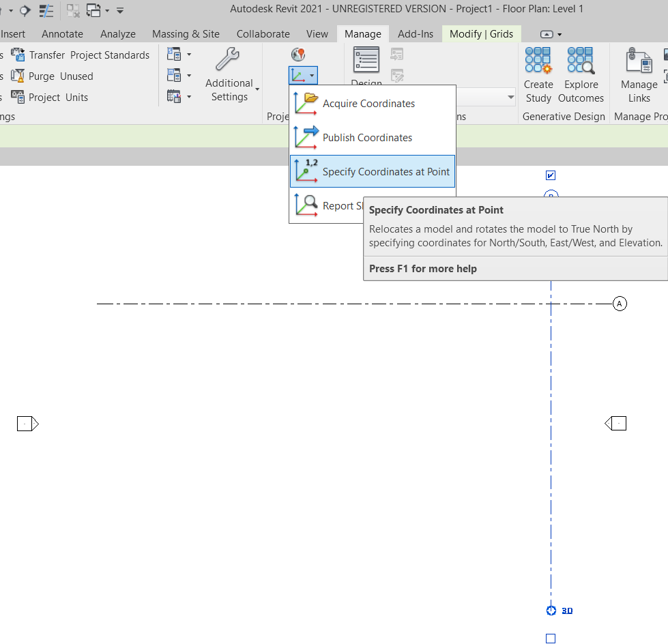
Task: Customize Quick Access Toolbar arrow
Action: (x=120, y=11)
